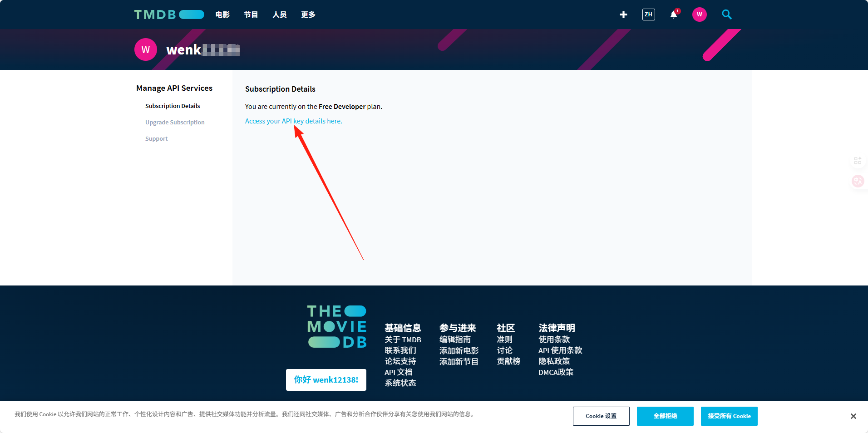868x433 pixels.
Task: Open 编辑指南 footer link
Action: [x=455, y=340]
